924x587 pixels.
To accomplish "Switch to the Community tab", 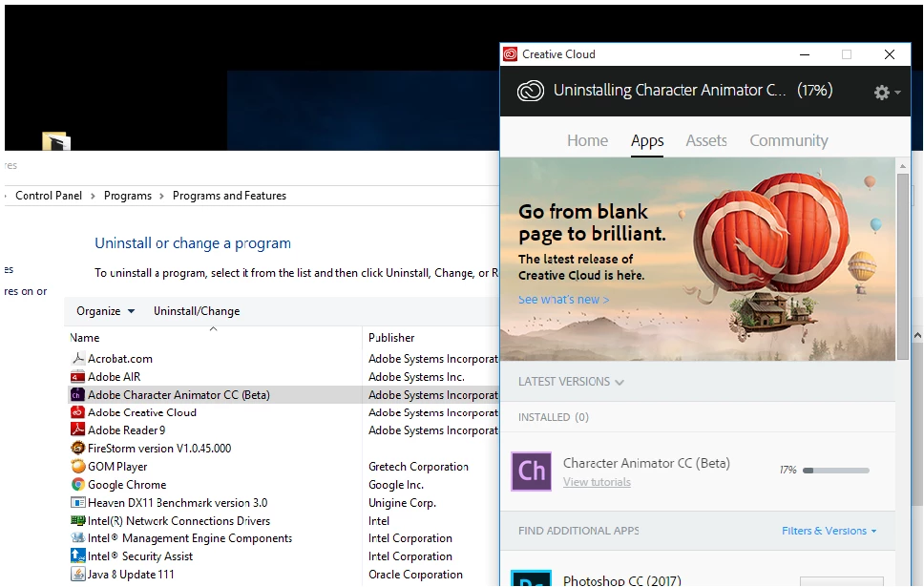I will pyautogui.click(x=788, y=140).
